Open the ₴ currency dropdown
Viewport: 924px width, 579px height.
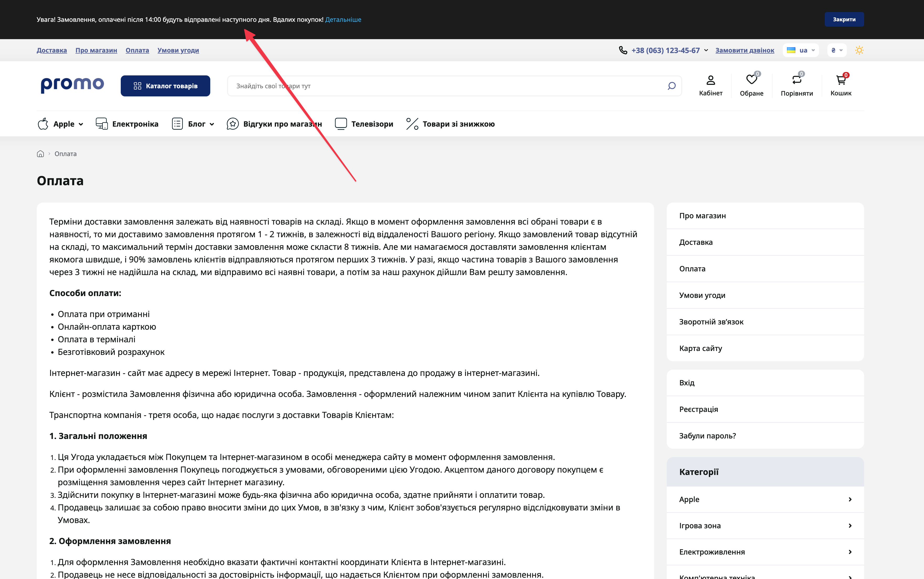click(837, 50)
